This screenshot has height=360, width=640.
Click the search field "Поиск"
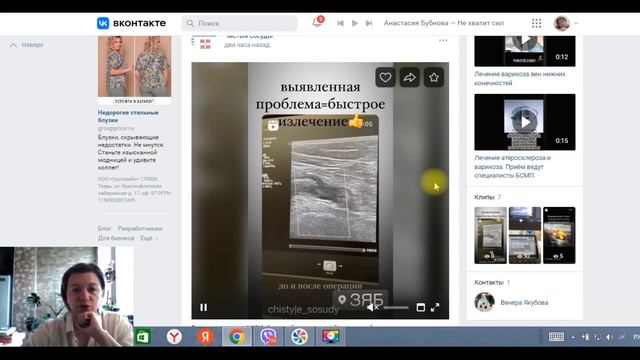click(240, 23)
